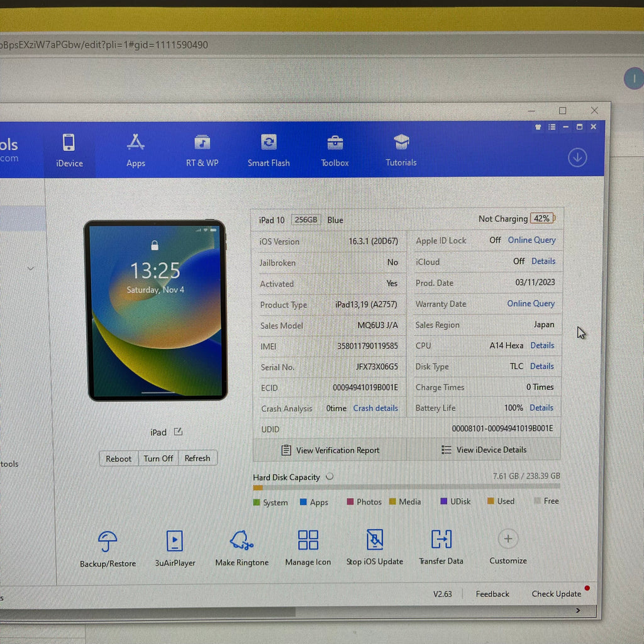Viewport: 644px width, 644px height.
Task: Reboot the iPad
Action: coord(118,458)
